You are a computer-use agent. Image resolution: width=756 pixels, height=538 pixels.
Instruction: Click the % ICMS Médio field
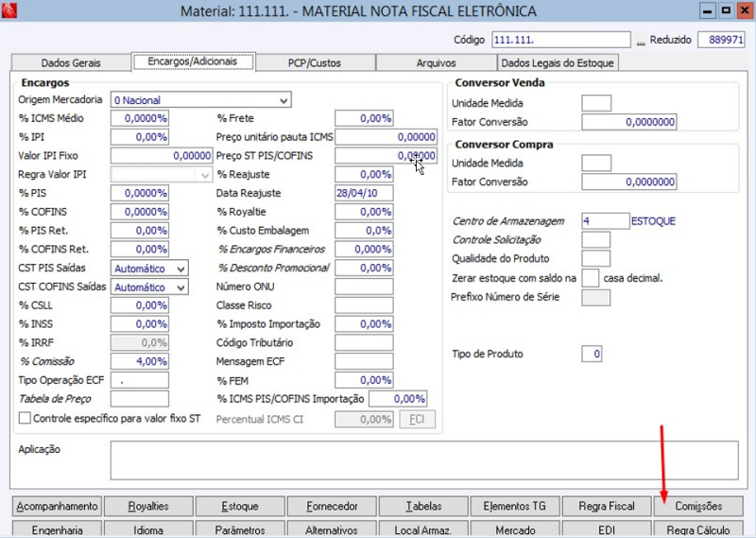140,118
